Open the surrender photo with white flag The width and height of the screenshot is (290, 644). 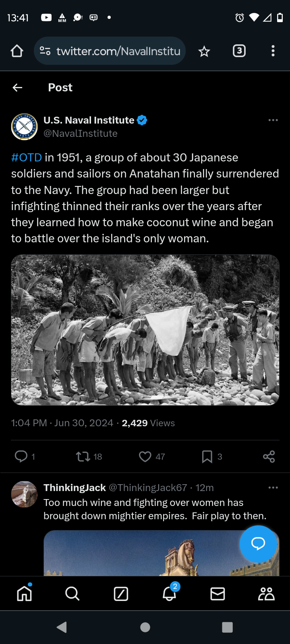tap(145, 330)
